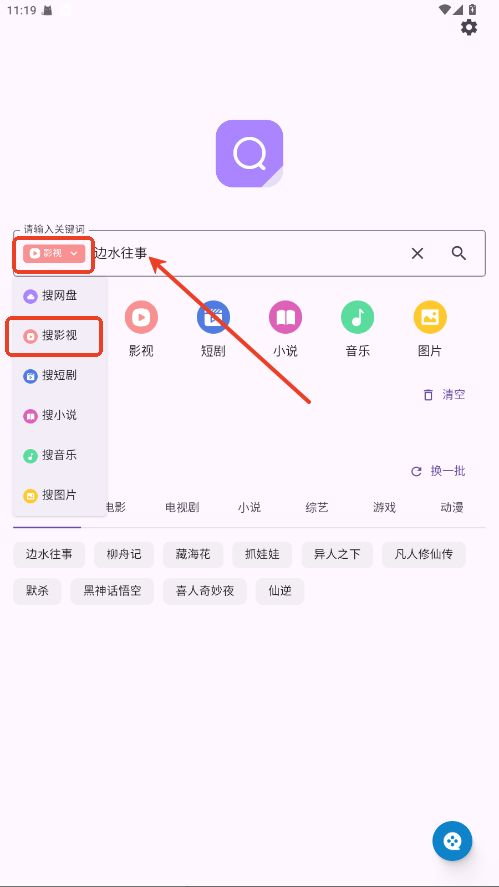The width and height of the screenshot is (499, 887).
Task: Choose 搜短剧 from dropdown list
Action: pyautogui.click(x=59, y=376)
